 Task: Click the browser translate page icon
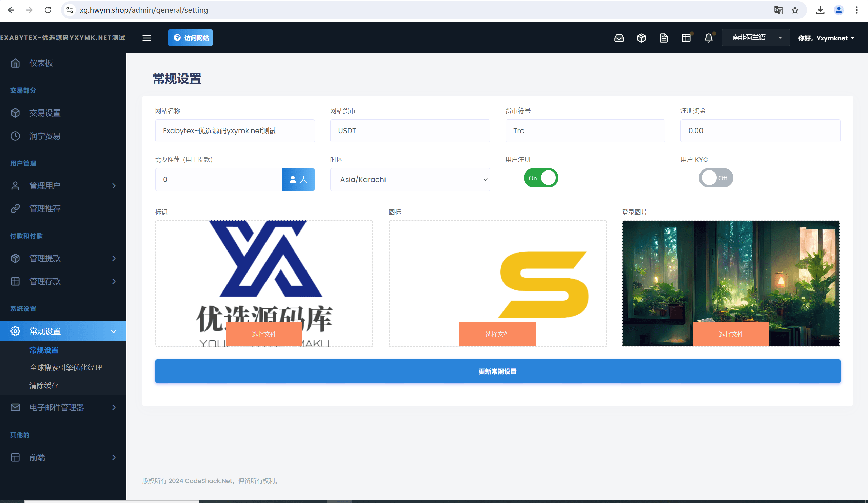coord(778,10)
